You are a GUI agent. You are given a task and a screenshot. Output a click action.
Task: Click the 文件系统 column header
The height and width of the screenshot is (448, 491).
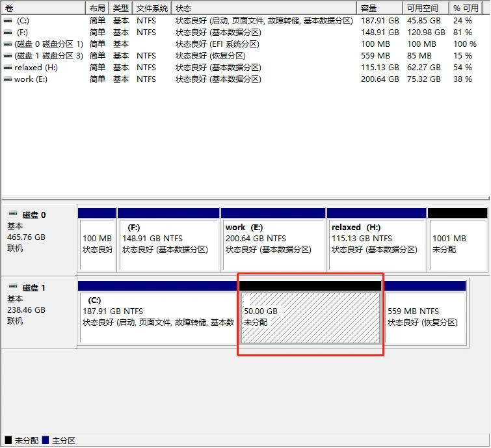pos(152,8)
